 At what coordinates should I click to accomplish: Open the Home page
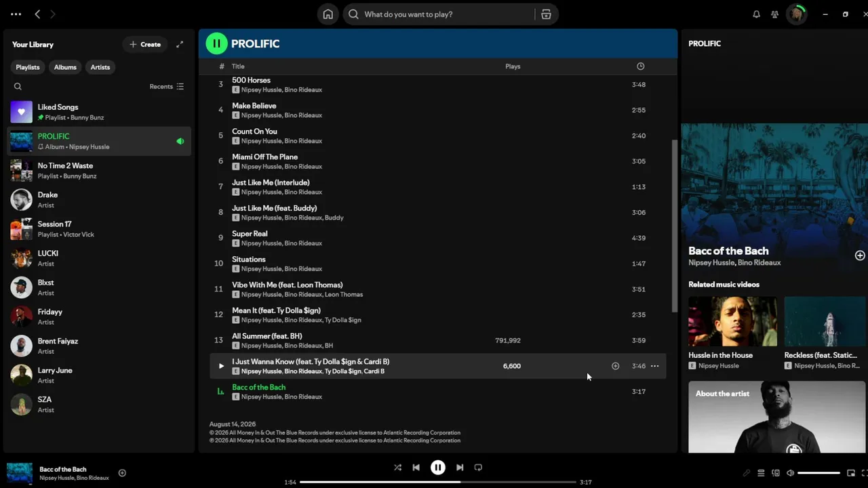328,14
